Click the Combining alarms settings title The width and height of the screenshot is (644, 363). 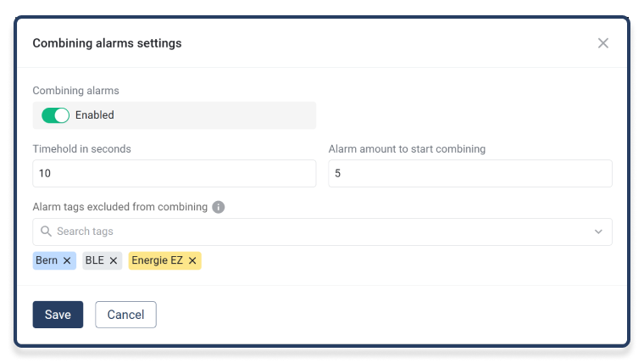[x=107, y=43]
